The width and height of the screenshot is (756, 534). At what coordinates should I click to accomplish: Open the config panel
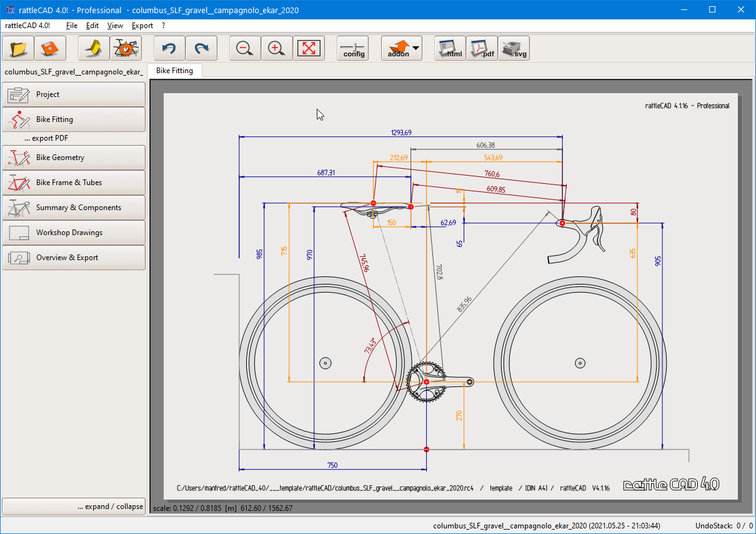tap(353, 48)
